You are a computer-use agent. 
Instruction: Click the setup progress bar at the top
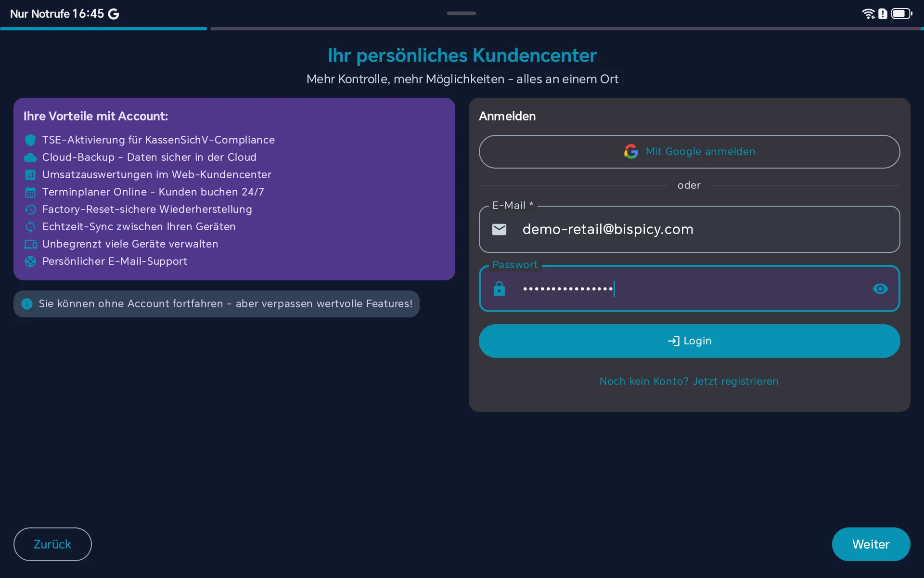click(x=462, y=29)
